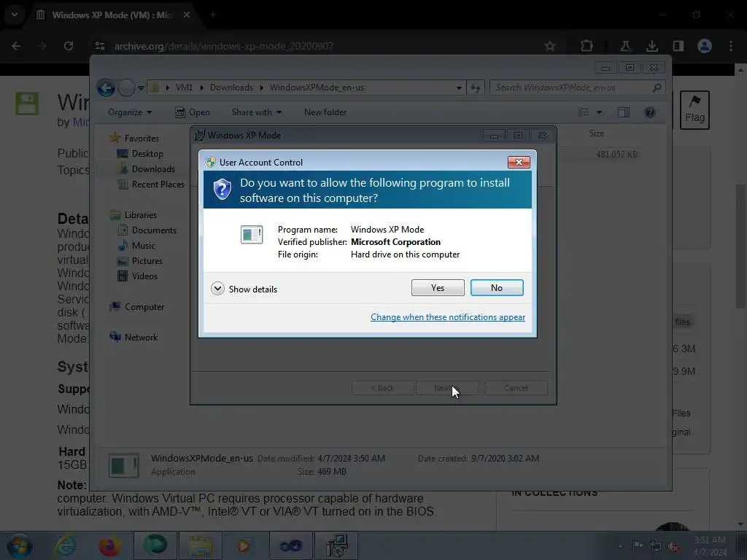Open Firefox from taskbar

point(109,545)
